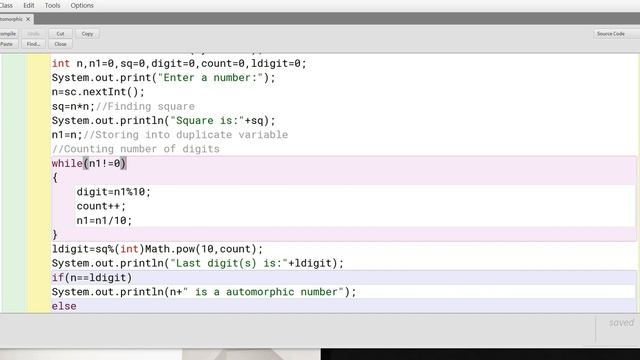Click the 'ldigit=sq%(int)Math.pow(10,count);' line
640x360 pixels.
pos(157,249)
